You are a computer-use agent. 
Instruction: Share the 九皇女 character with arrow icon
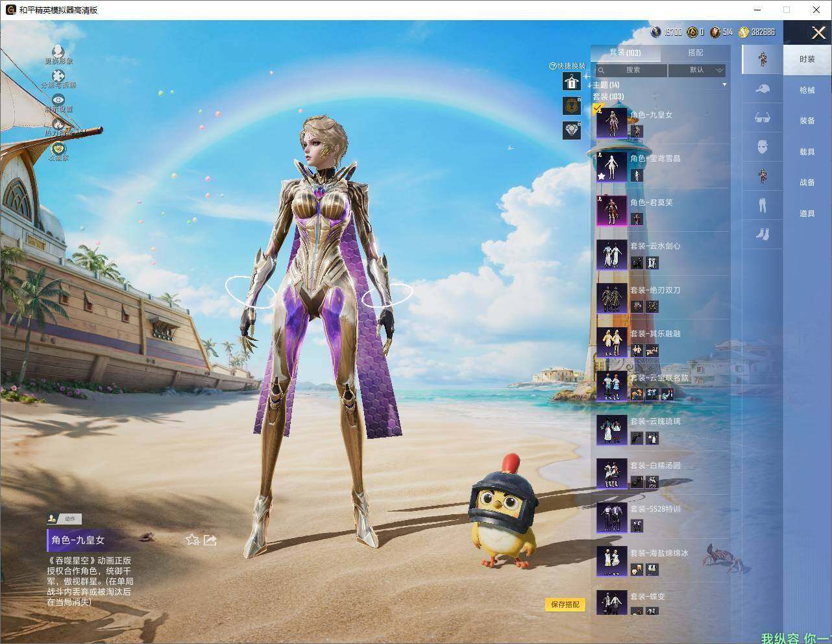point(210,539)
